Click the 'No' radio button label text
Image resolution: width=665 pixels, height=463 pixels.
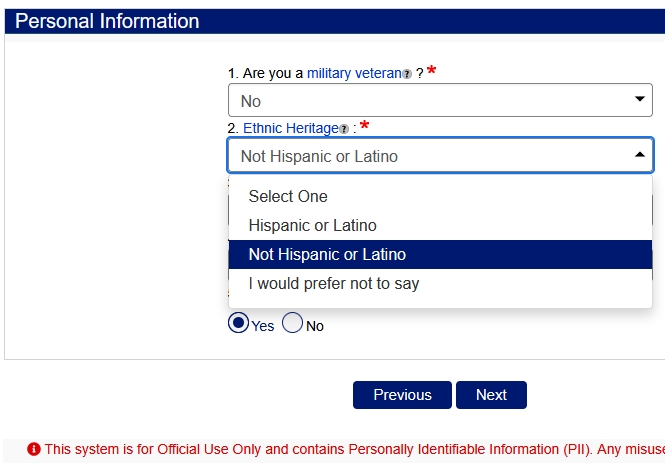pos(315,326)
